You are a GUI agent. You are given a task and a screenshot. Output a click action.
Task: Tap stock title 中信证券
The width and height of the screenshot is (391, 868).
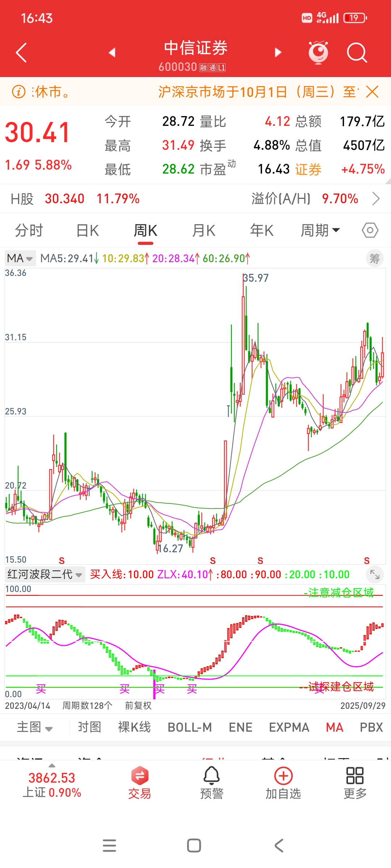(x=195, y=48)
